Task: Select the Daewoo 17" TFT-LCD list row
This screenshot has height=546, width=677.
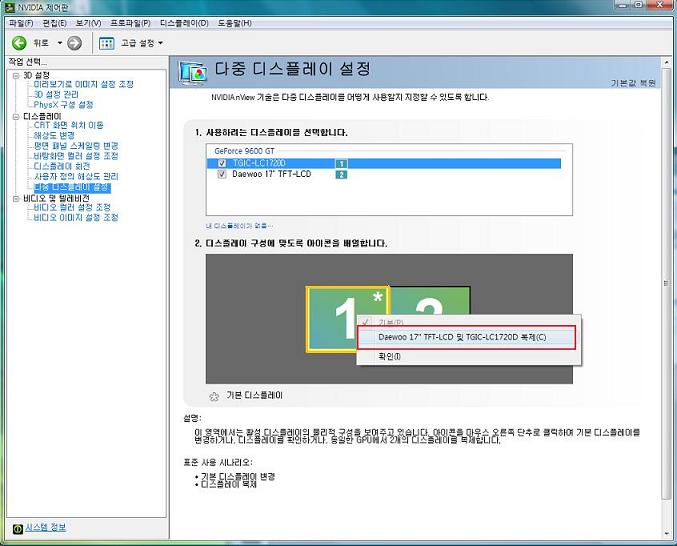Action: click(x=384, y=174)
